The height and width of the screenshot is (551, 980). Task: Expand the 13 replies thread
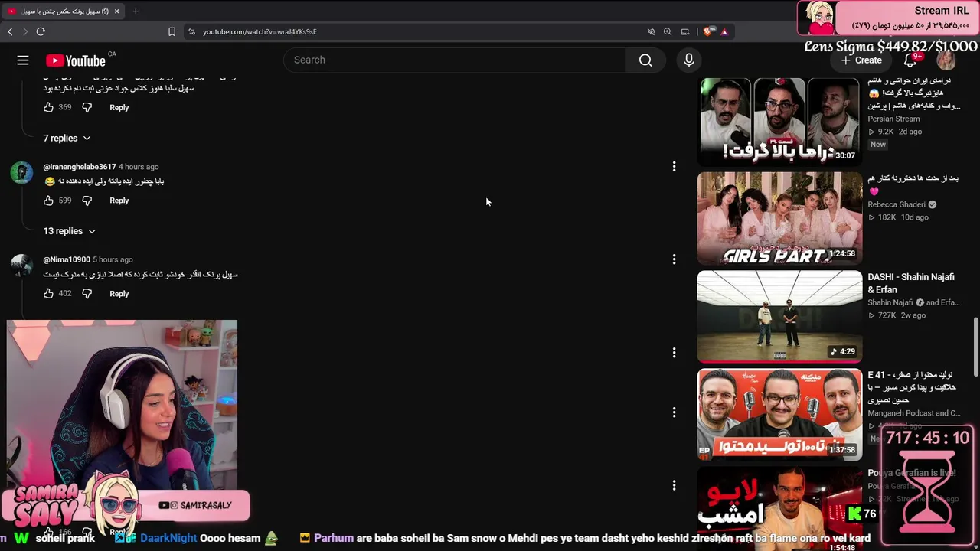point(69,231)
